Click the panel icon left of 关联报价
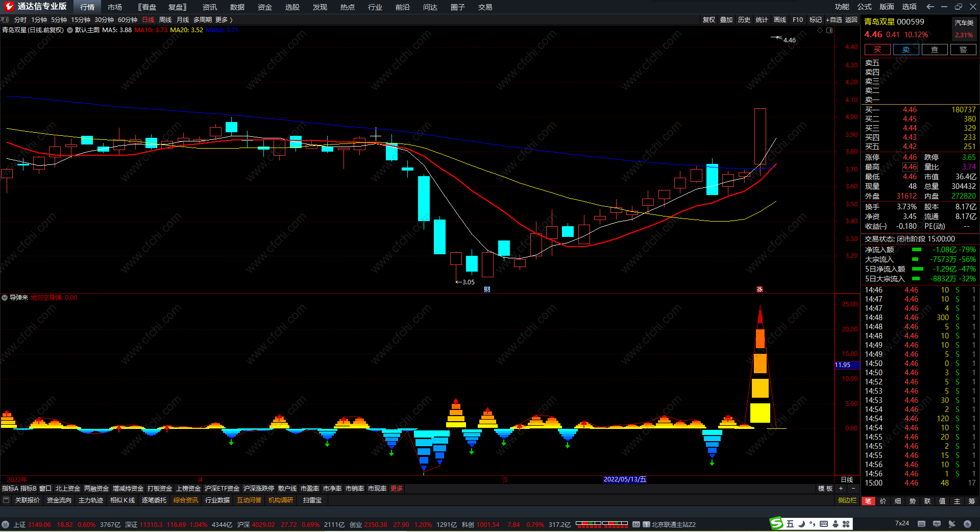This screenshot has height=532, width=980. click(x=6, y=500)
